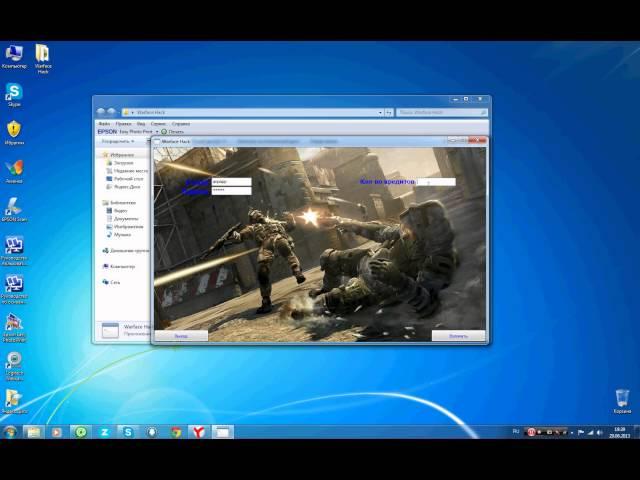Open the Вид menu in Explorer

[141, 123]
